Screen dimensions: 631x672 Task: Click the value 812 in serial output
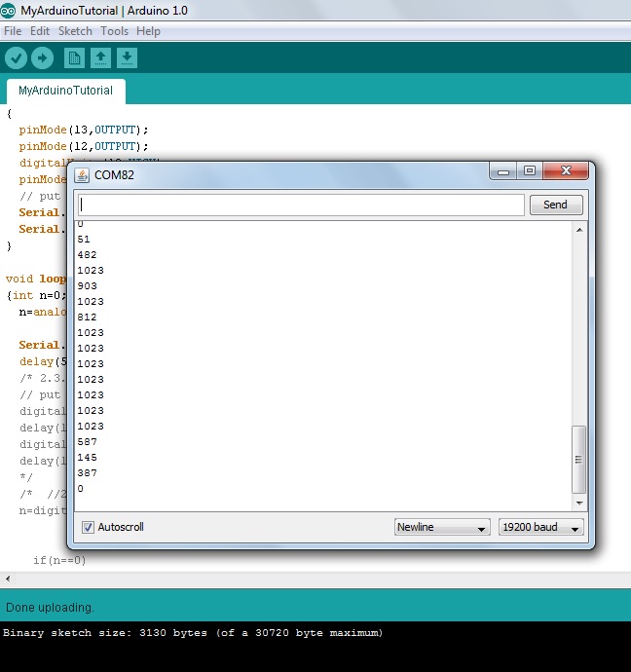[x=87, y=317]
